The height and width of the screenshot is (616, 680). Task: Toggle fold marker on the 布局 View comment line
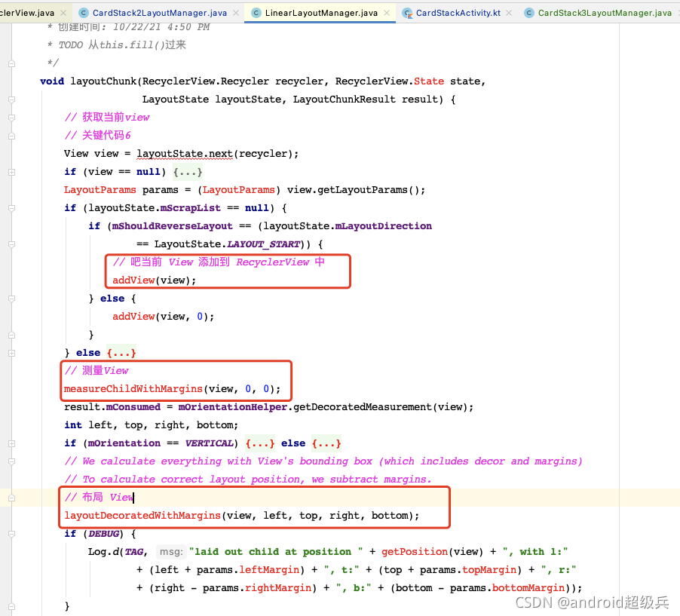[x=12, y=498]
